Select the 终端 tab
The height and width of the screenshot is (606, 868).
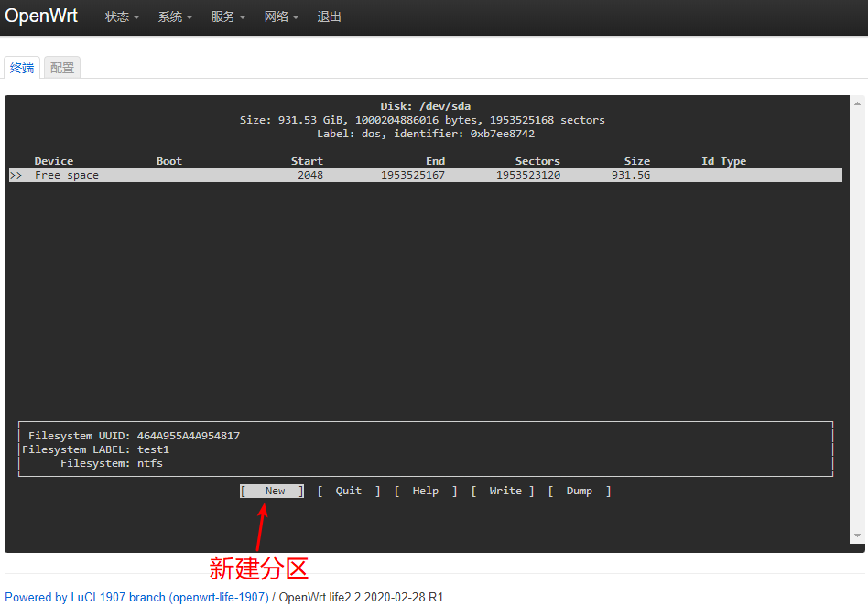(x=22, y=67)
